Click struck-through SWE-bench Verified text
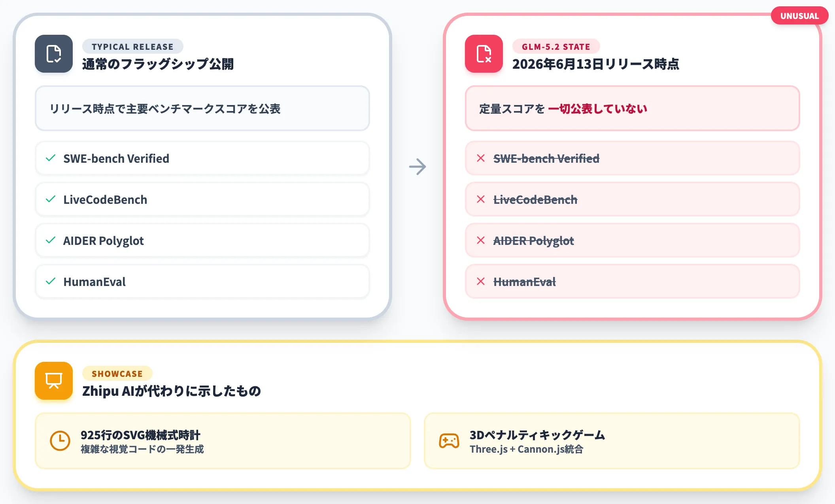The width and height of the screenshot is (835, 504). point(546,158)
